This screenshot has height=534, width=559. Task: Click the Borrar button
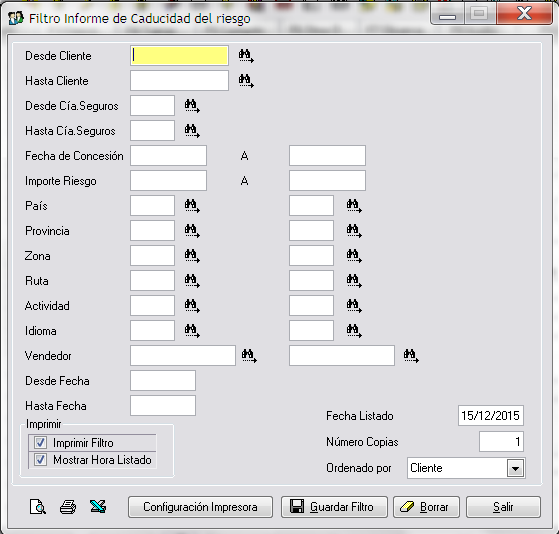point(426,507)
